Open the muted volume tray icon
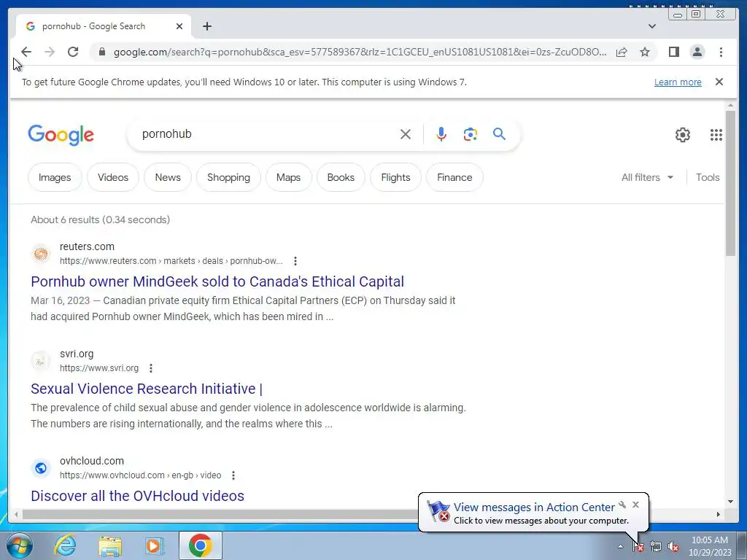The height and width of the screenshot is (560, 747). click(673, 547)
